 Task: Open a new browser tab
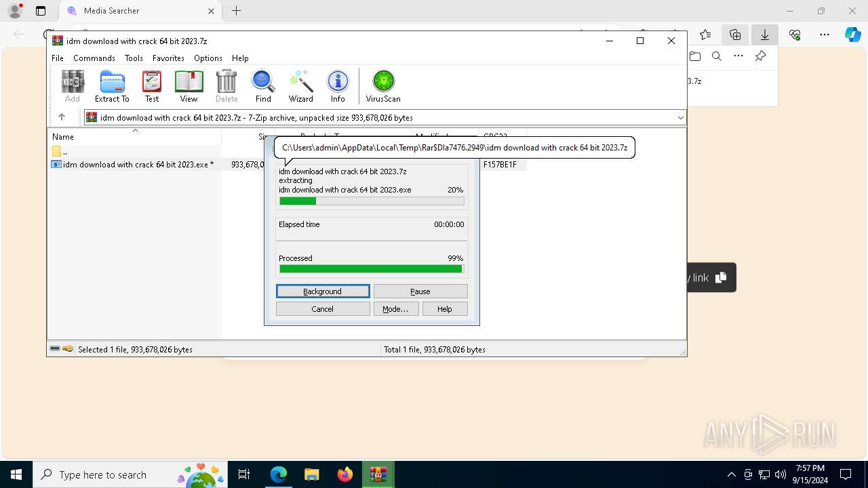[236, 11]
